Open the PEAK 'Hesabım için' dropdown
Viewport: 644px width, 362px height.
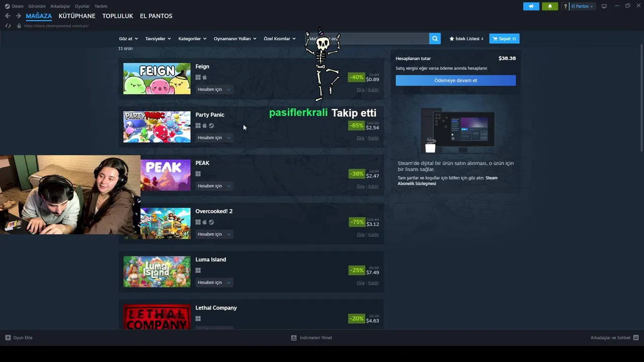[214, 186]
